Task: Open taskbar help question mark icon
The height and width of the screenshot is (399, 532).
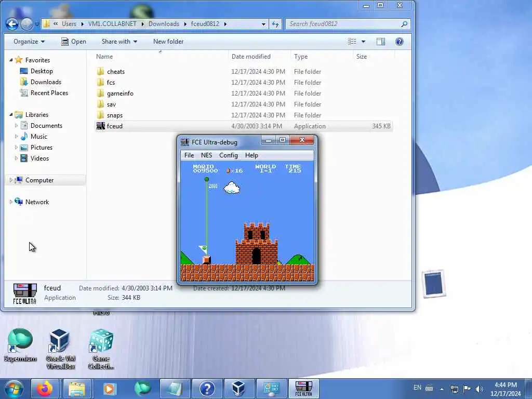Action: [x=207, y=389]
